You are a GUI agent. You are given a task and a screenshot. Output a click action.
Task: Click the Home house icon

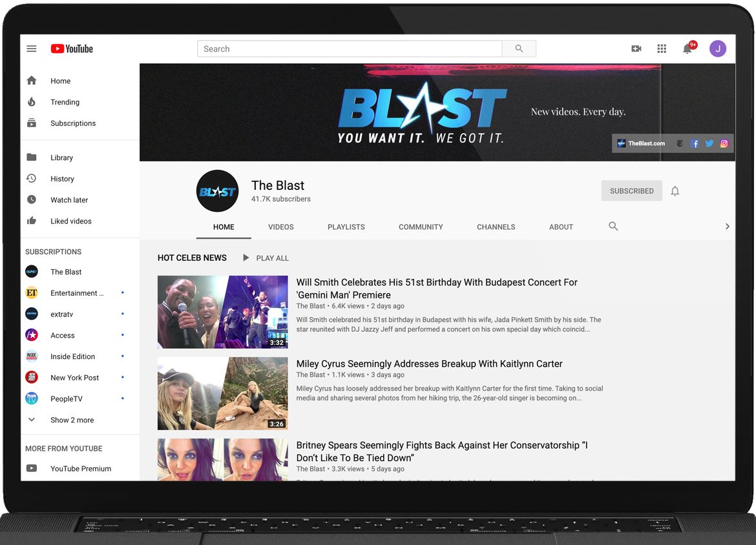tap(32, 81)
